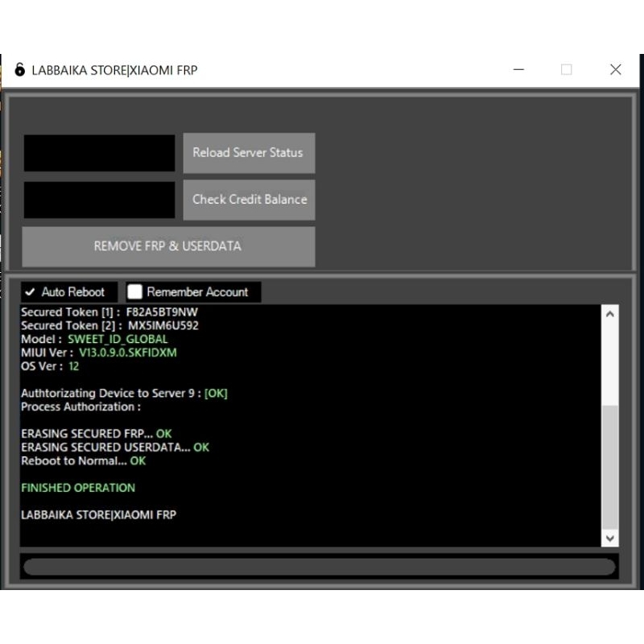Screen dimensions: 644x644
Task: Click the padlock app icon in title bar
Action: 19,69
